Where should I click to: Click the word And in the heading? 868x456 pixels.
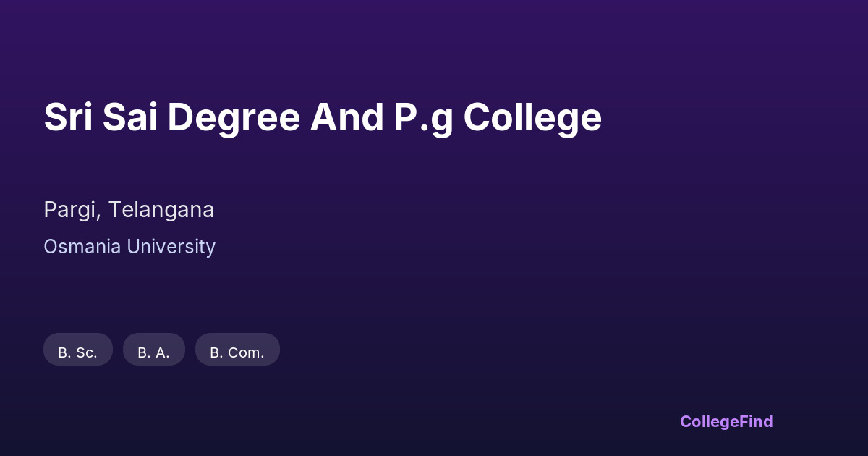coord(346,117)
